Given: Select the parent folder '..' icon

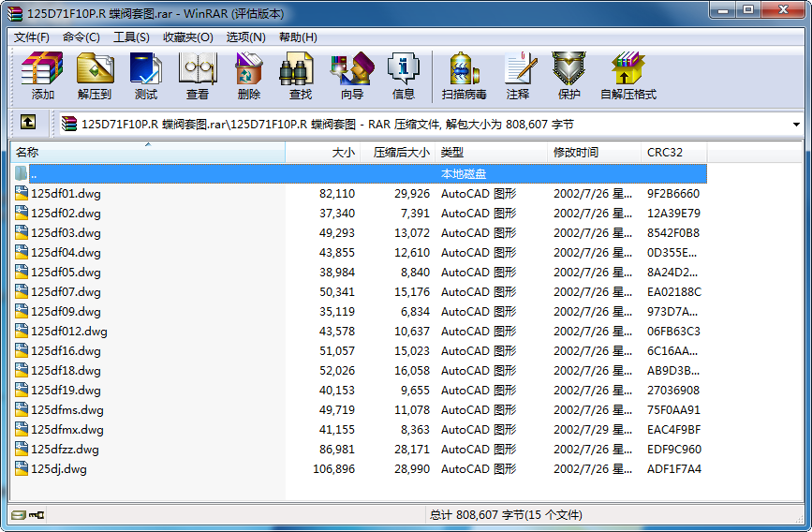Looking at the screenshot, I should point(21,173).
